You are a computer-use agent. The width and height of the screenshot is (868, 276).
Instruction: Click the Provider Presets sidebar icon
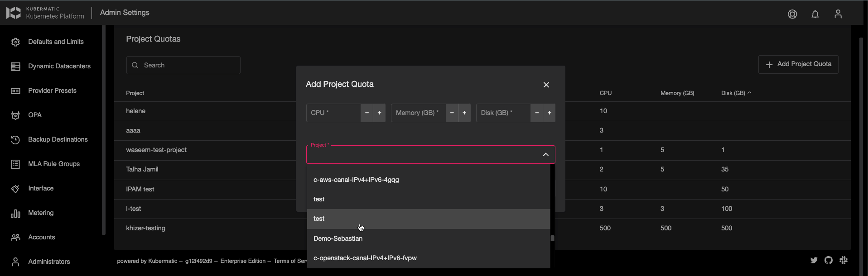click(15, 91)
